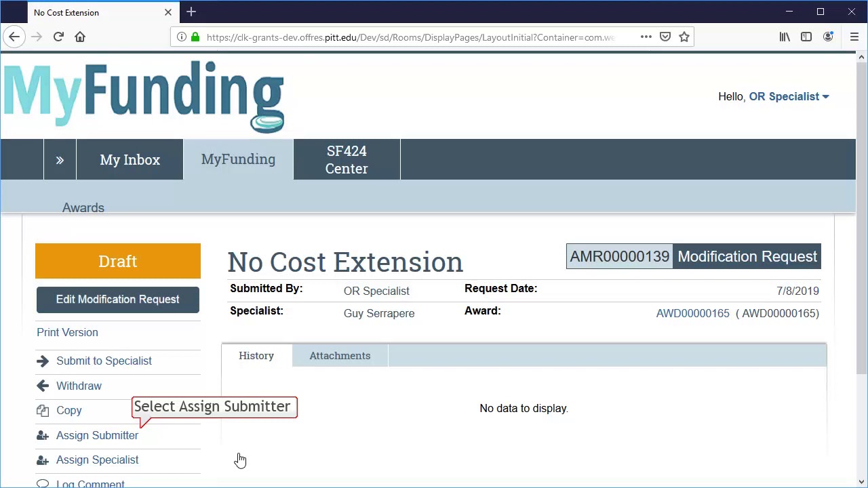The height and width of the screenshot is (488, 868).
Task: Bookmark this page with the star icon
Action: pos(684,37)
